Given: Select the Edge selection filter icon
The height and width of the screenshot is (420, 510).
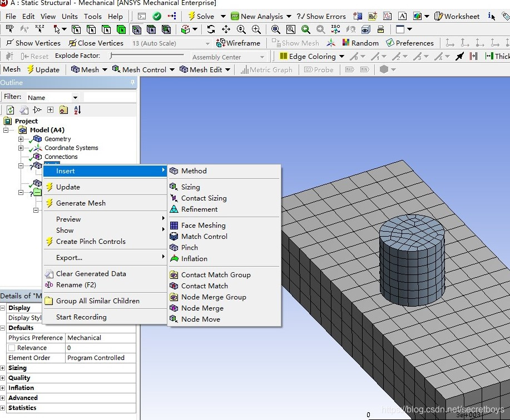Looking at the screenshot, I should 91,29.
